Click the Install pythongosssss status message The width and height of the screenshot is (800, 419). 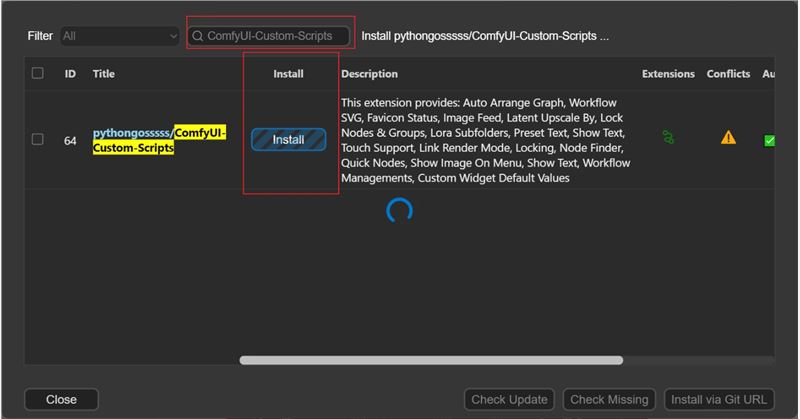click(485, 36)
